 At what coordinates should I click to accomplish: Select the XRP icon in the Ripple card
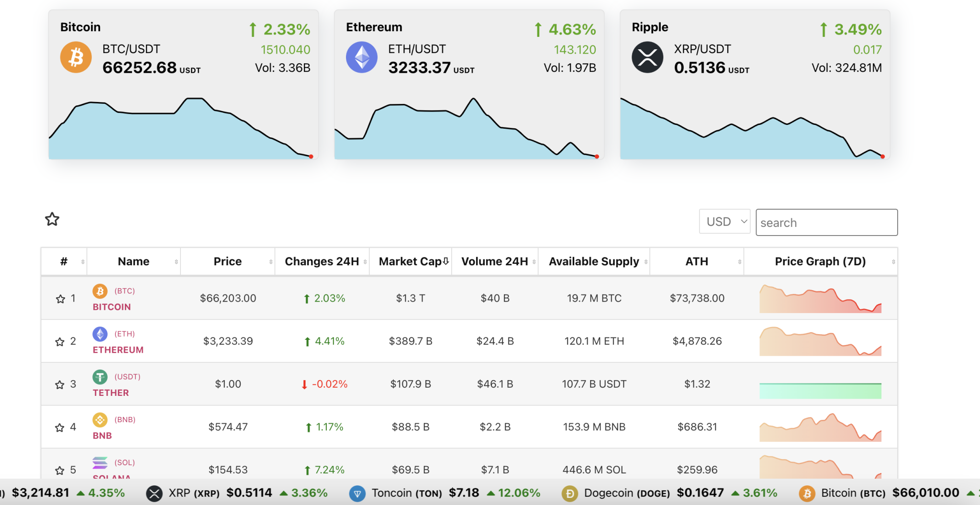pyautogui.click(x=647, y=57)
